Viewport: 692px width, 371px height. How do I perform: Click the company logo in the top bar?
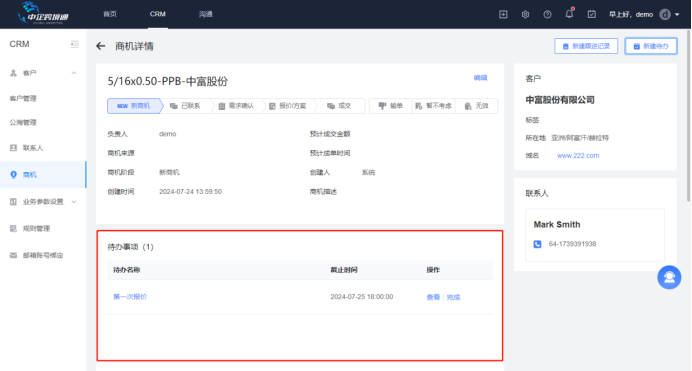[x=43, y=13]
